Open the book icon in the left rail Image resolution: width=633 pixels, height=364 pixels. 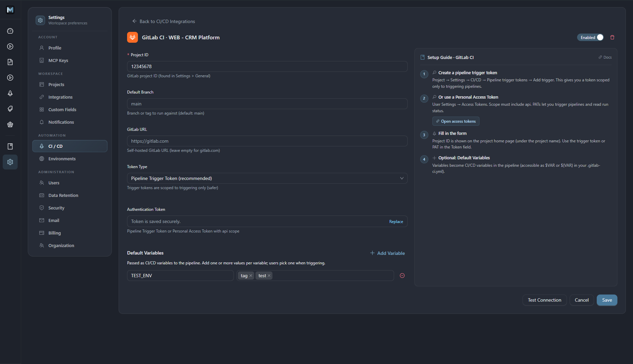click(10, 146)
